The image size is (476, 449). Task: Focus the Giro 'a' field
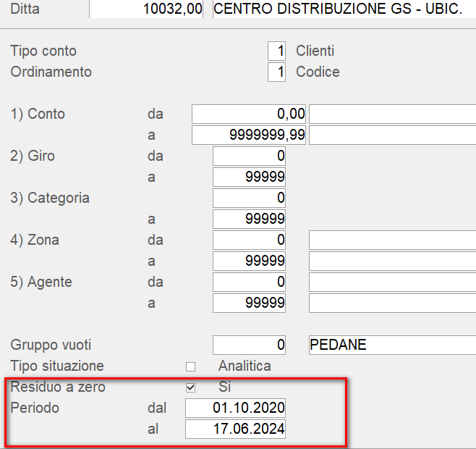click(x=249, y=177)
